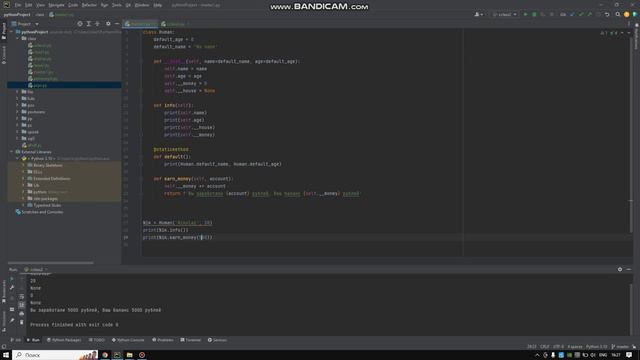Viewport: 640px width, 360px height.
Task: Switch to the Terminal tab
Action: pyautogui.click(x=191, y=340)
